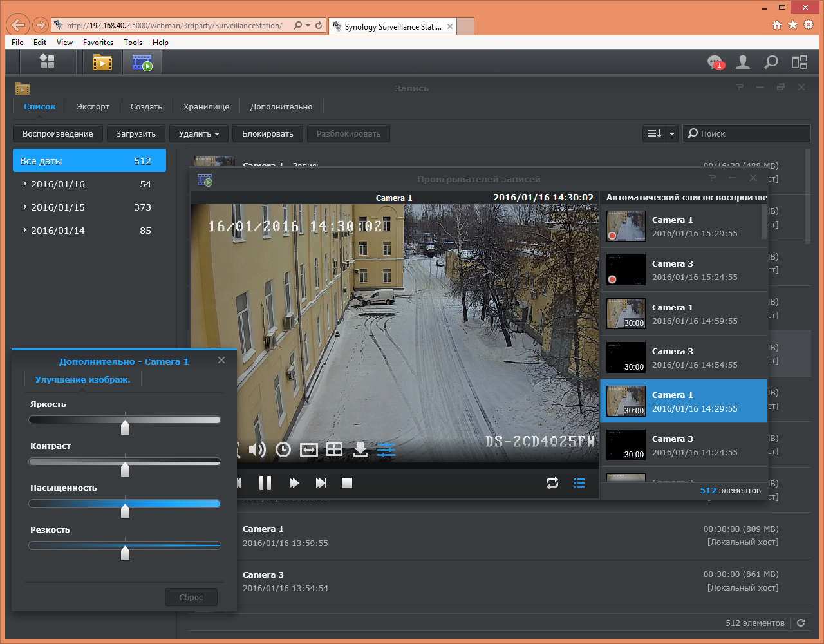This screenshot has width=824, height=644.
Task: Toggle the image adjustment sliders icon
Action: [386, 450]
